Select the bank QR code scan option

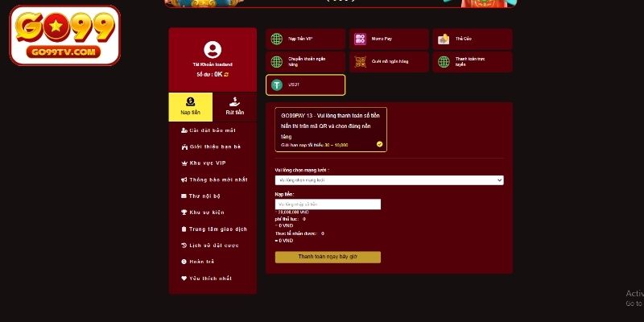389,62
